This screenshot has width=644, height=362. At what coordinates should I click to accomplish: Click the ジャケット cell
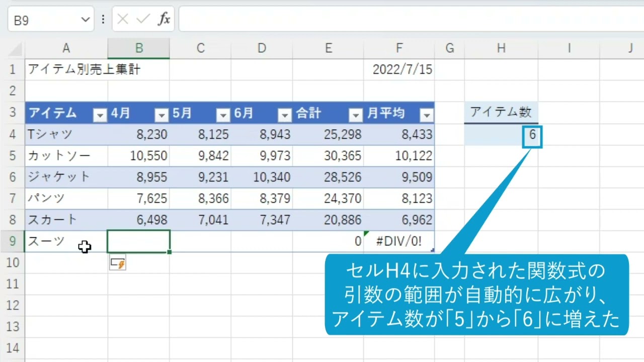coord(66,177)
